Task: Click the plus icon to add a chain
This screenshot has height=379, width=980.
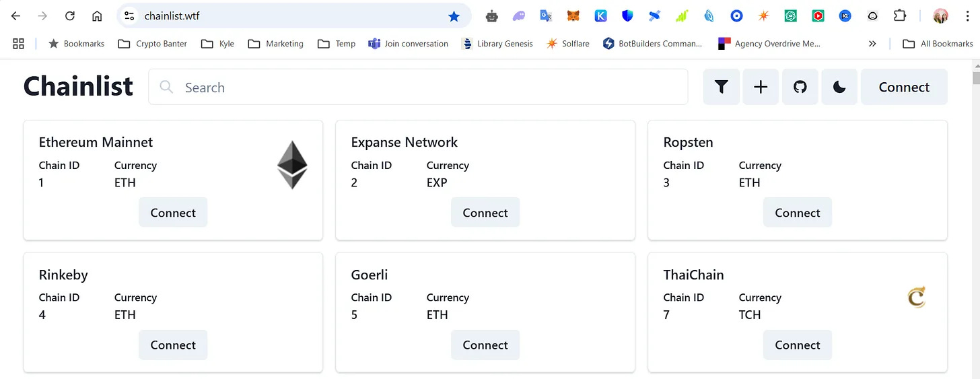Action: 761,87
